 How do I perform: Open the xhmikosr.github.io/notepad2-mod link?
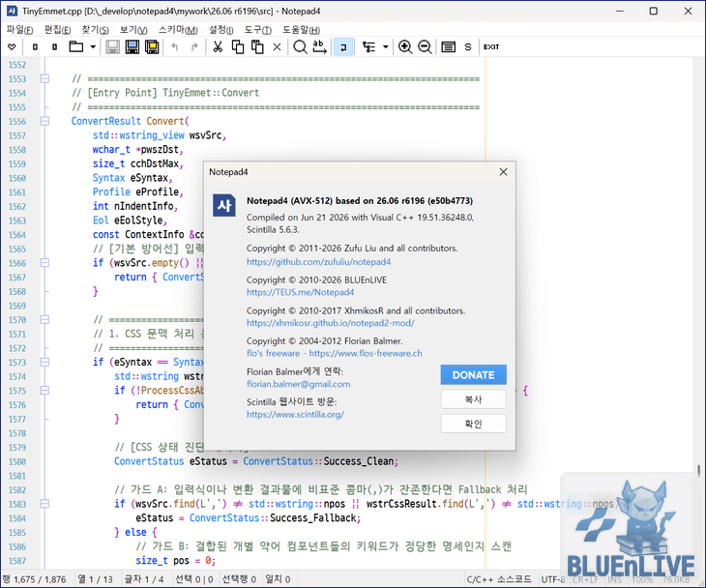pyautogui.click(x=330, y=323)
